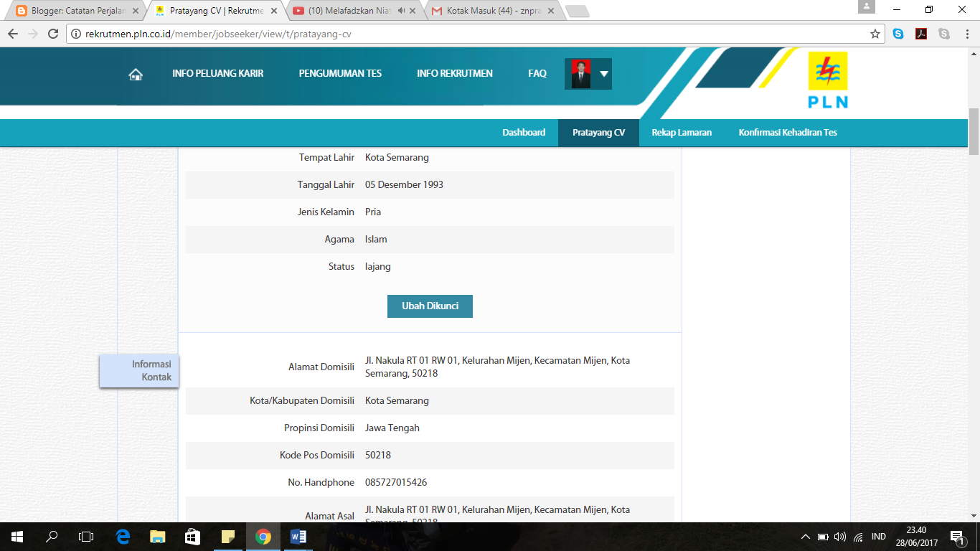Open the Konfirmasi Kehadiran Tes section

789,132
